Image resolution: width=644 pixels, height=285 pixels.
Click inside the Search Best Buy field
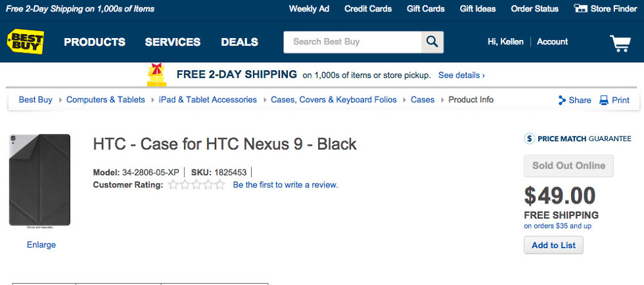coord(352,42)
